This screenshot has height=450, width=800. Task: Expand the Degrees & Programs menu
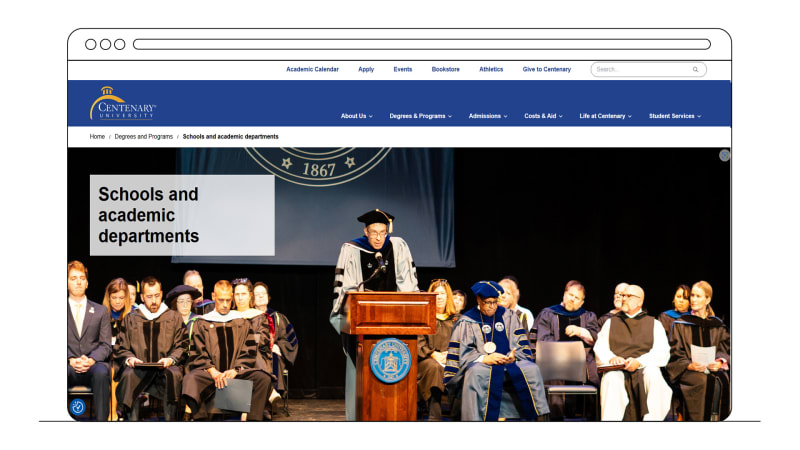(420, 116)
